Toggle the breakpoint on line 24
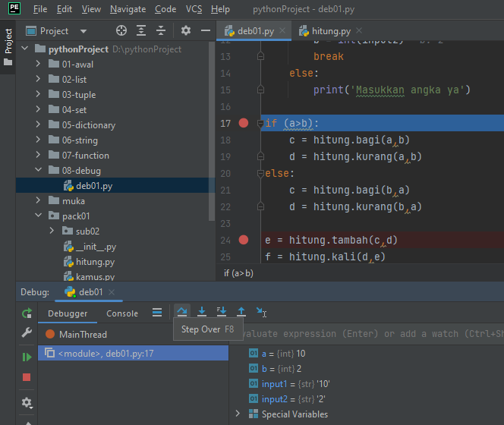 (244, 240)
